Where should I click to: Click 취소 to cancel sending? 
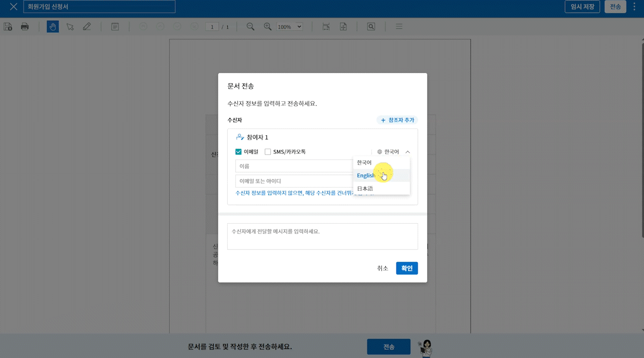tap(382, 268)
